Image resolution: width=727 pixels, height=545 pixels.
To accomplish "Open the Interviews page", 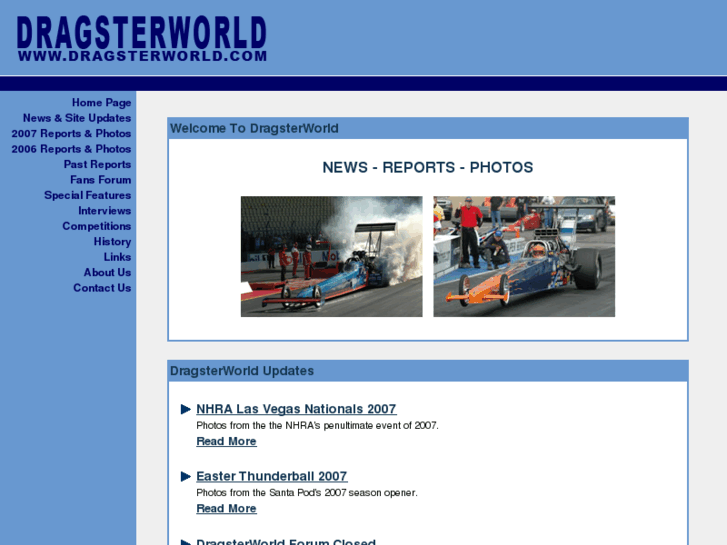I will (105, 211).
